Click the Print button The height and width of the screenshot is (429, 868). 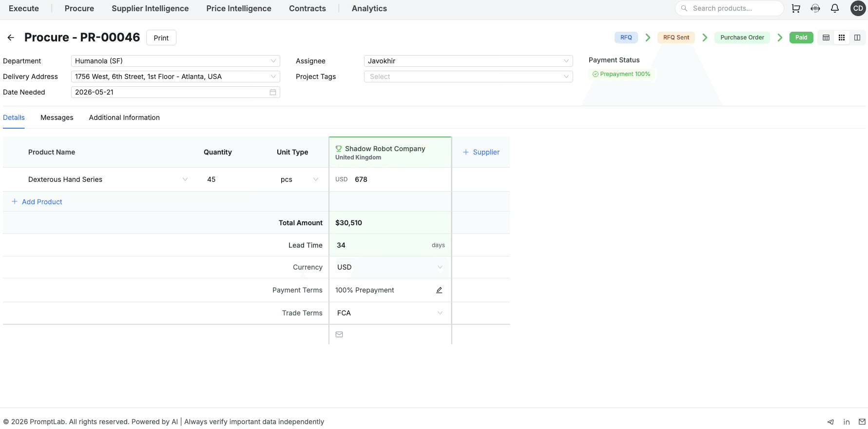[161, 38]
